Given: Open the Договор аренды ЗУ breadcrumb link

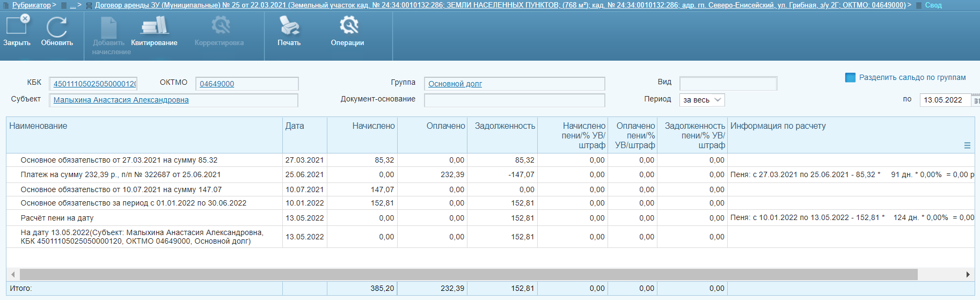Looking at the screenshot, I should click(x=500, y=5).
